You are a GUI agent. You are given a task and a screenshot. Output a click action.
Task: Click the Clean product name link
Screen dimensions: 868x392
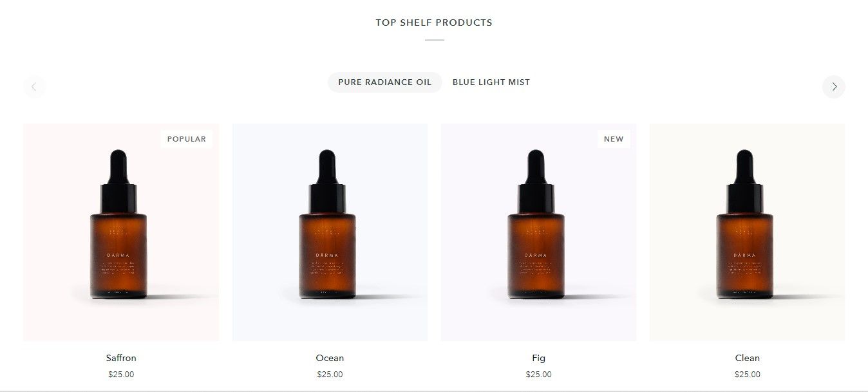pyautogui.click(x=747, y=358)
